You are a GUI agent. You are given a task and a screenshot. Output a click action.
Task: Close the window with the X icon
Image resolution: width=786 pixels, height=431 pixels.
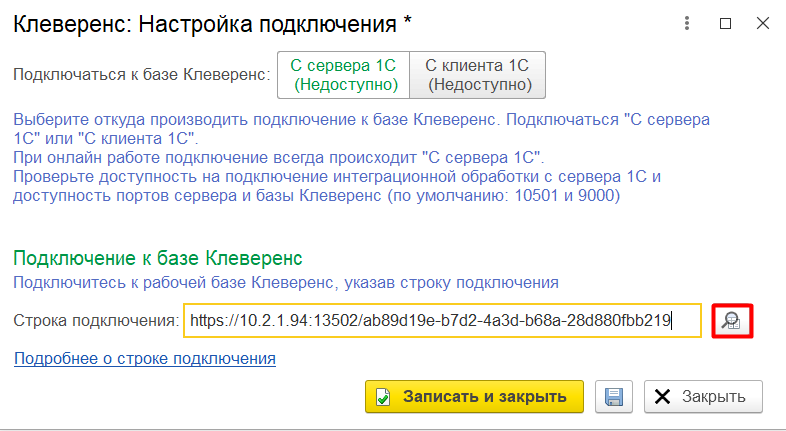pyautogui.click(x=763, y=23)
